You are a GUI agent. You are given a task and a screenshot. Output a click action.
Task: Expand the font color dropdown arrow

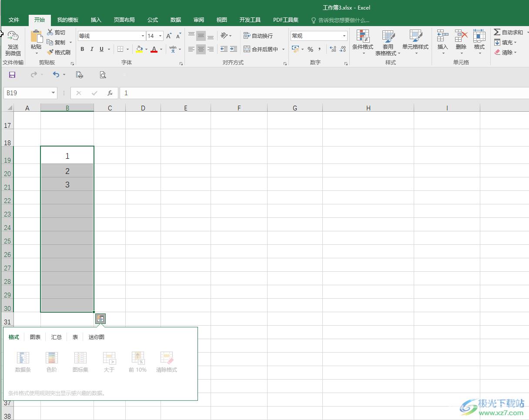(x=161, y=49)
